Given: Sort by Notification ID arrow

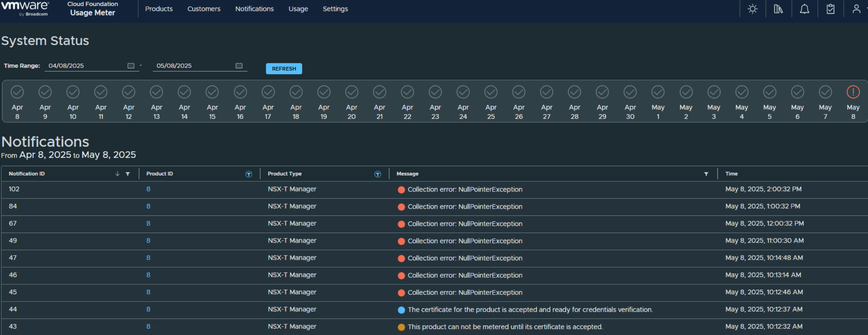Looking at the screenshot, I should (117, 174).
